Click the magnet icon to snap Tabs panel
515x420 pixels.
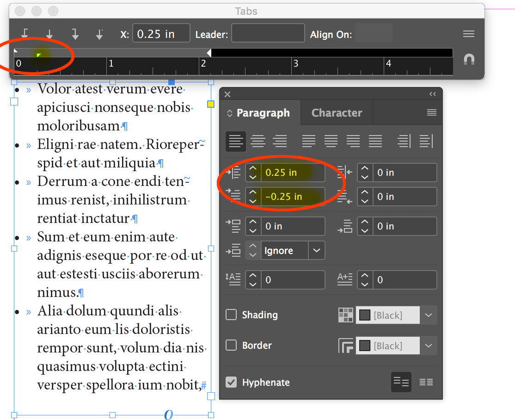pos(469,59)
